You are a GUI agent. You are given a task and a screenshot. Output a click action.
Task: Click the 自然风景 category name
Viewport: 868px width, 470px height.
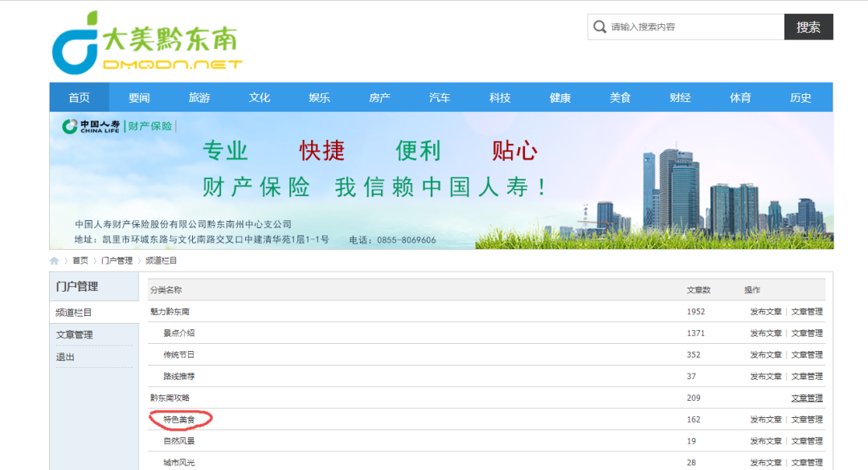click(x=178, y=440)
